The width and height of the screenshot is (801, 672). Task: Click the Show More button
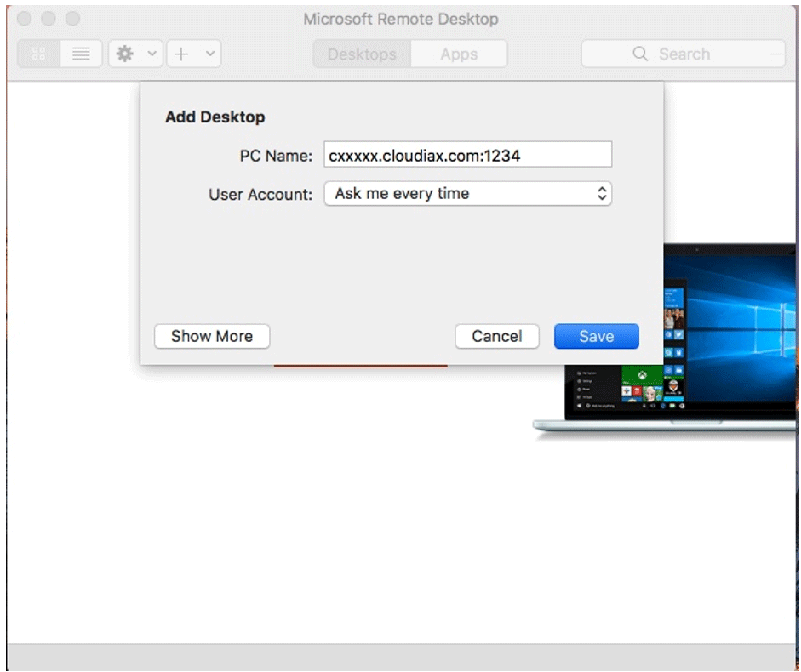click(x=212, y=336)
